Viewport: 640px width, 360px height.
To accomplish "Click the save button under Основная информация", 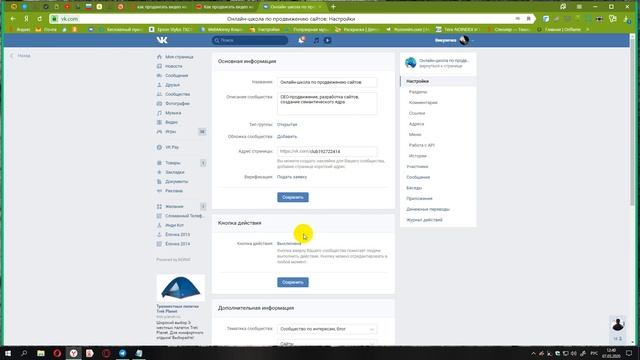I will click(x=293, y=197).
